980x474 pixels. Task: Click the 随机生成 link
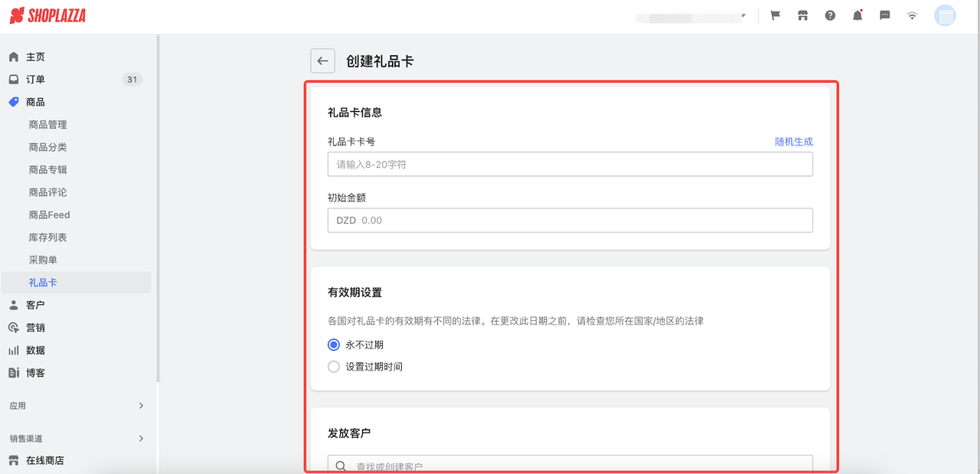point(793,141)
